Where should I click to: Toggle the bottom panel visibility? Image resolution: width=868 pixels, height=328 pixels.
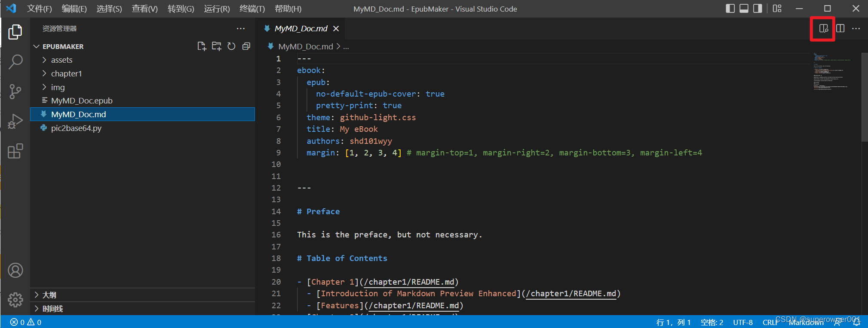click(x=744, y=9)
